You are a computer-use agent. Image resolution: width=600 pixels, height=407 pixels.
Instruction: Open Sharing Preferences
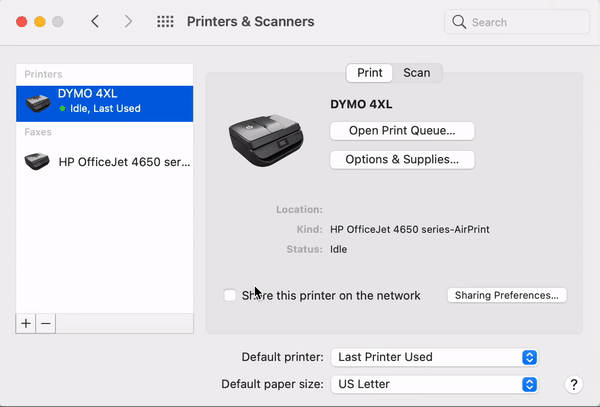pyautogui.click(x=507, y=295)
